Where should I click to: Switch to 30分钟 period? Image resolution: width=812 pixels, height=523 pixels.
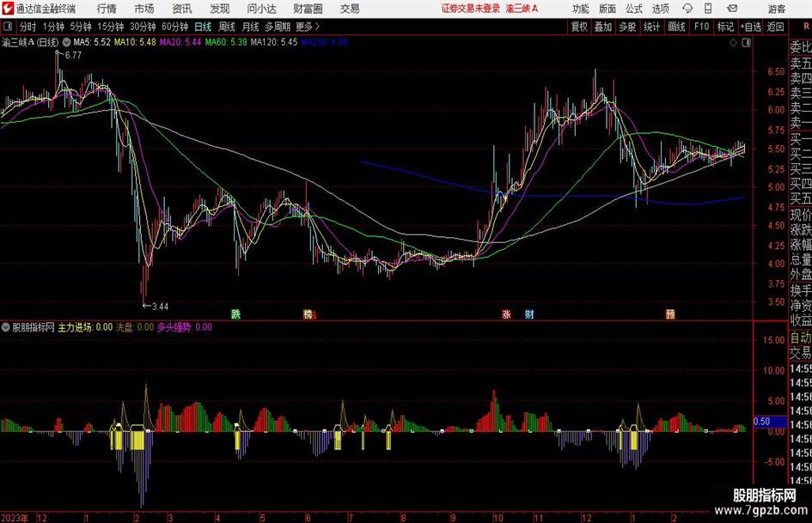pos(143,27)
